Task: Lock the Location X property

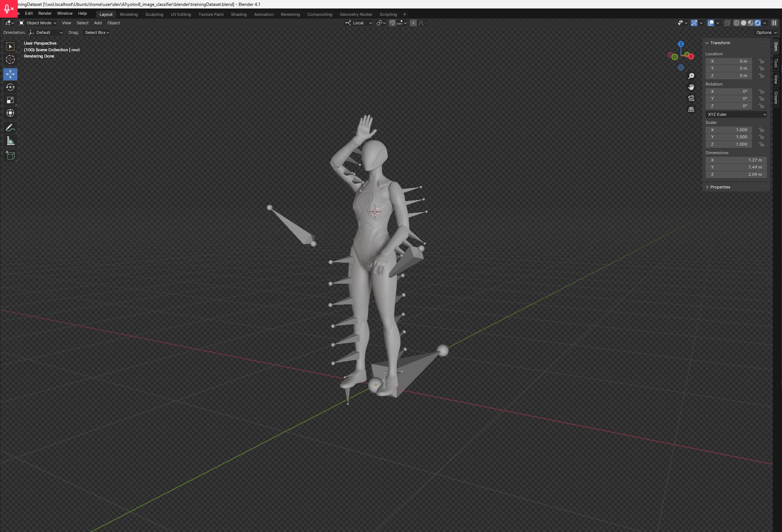Action: tap(761, 61)
